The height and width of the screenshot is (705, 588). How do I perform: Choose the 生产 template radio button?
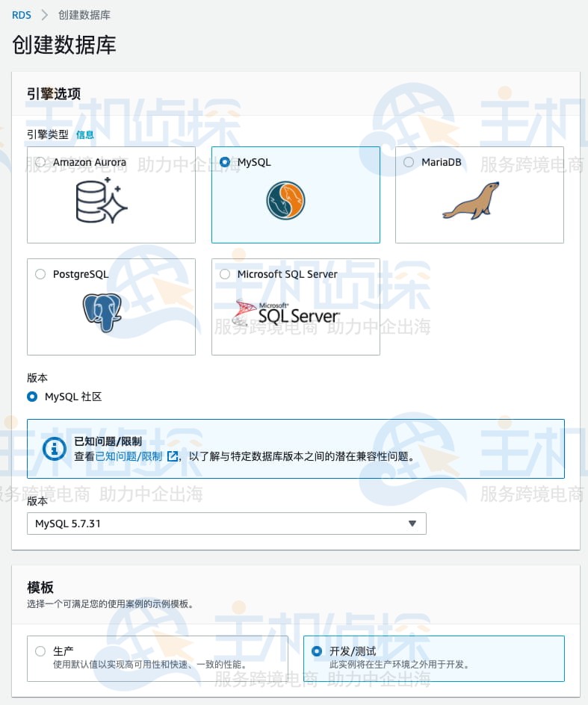pyautogui.click(x=40, y=651)
